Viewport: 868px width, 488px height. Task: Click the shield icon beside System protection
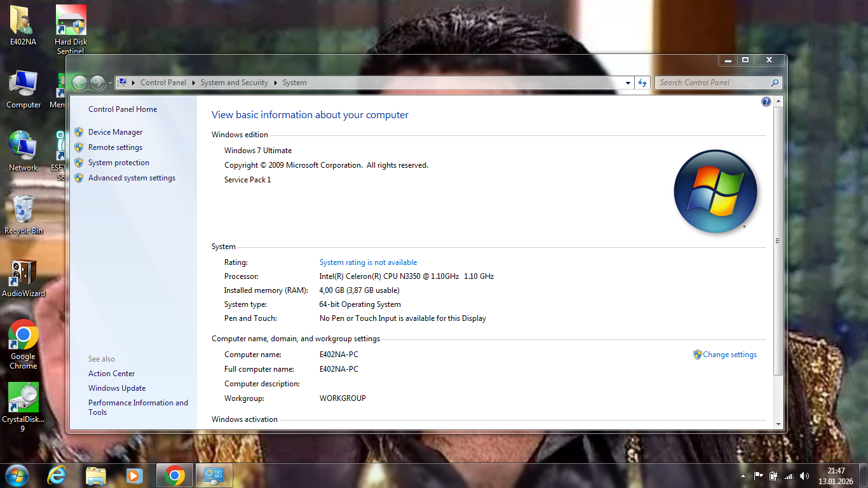click(x=79, y=163)
